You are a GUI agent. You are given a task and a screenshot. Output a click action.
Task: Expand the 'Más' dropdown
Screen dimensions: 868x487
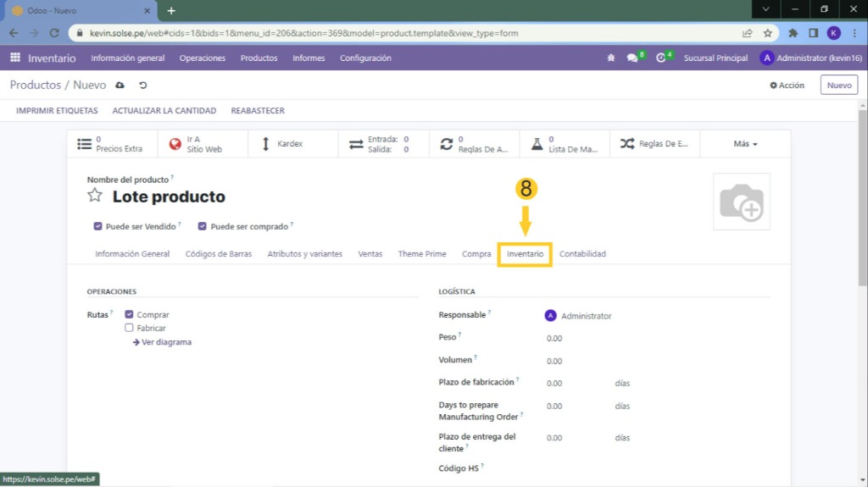pos(745,144)
